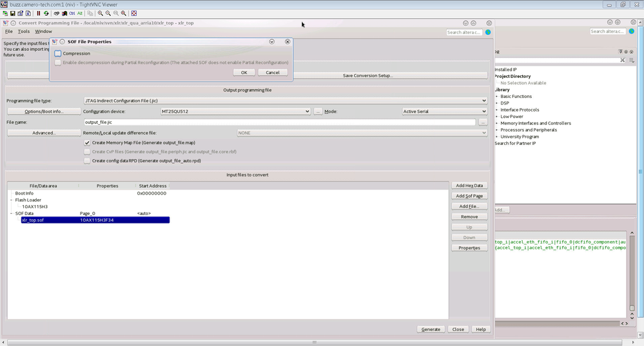This screenshot has width=644, height=346.
Task: Click OK in SOF File Properties
Action: (x=244, y=72)
